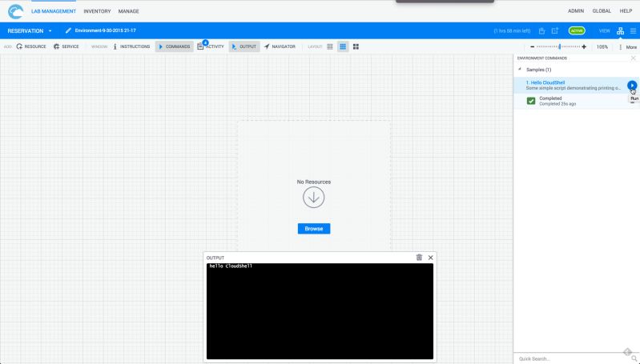Open the Admin menu
The image size is (640, 364).
coord(575,11)
